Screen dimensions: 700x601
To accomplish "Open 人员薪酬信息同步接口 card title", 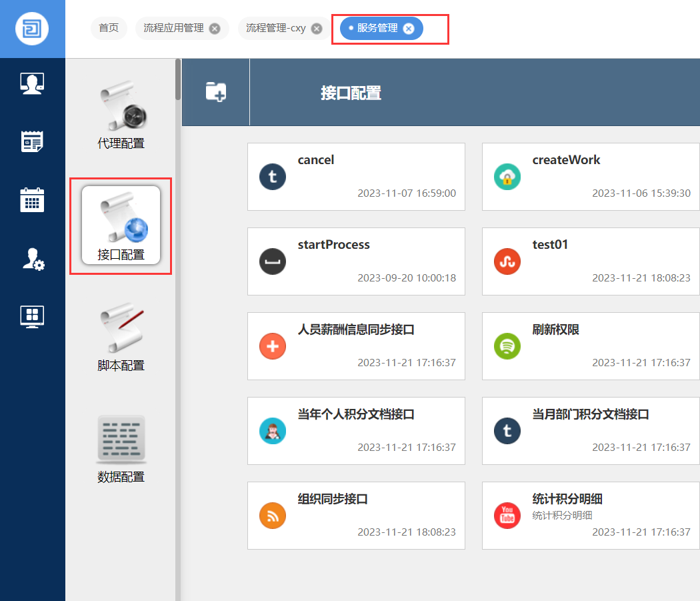I will tap(356, 330).
